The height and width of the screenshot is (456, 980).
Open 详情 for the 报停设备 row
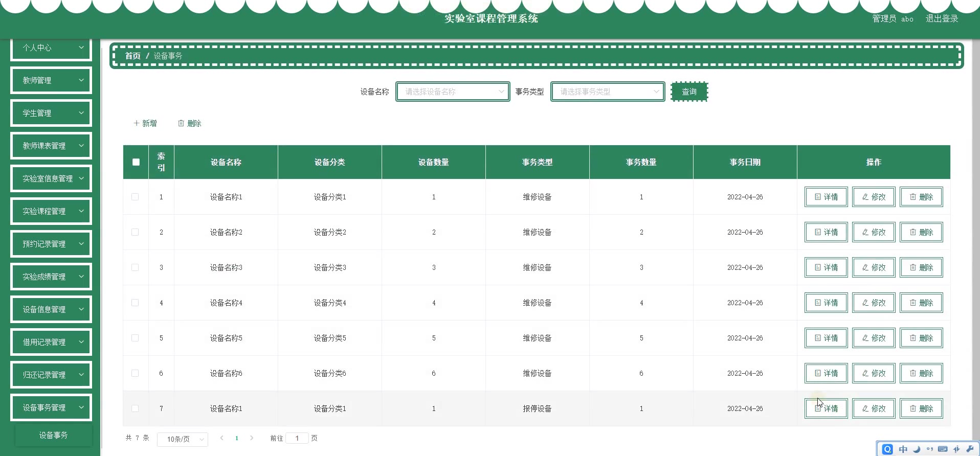[826, 408]
